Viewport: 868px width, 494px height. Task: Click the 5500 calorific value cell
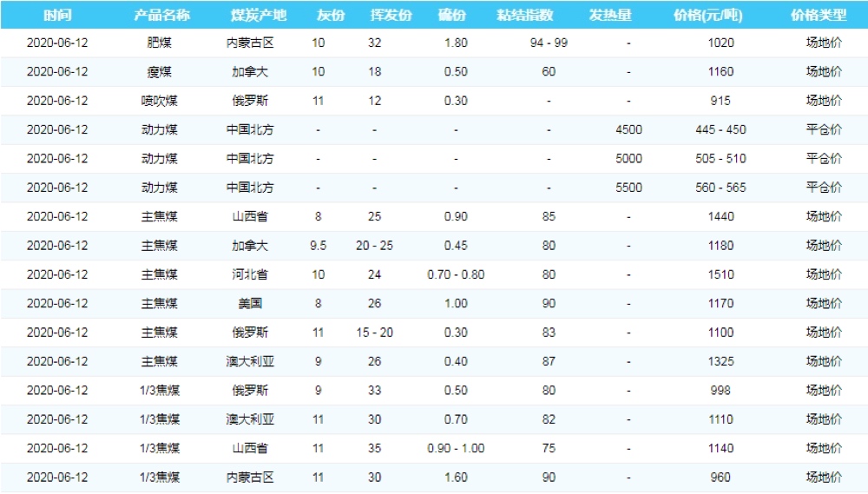click(x=628, y=188)
